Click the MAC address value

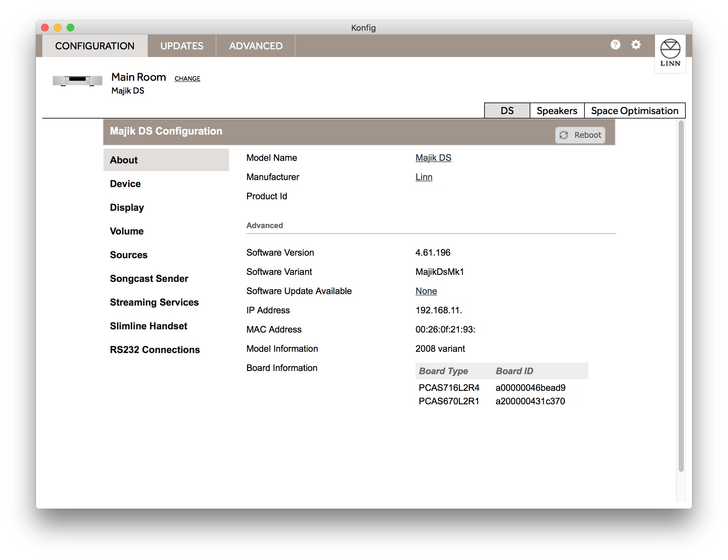click(x=445, y=329)
